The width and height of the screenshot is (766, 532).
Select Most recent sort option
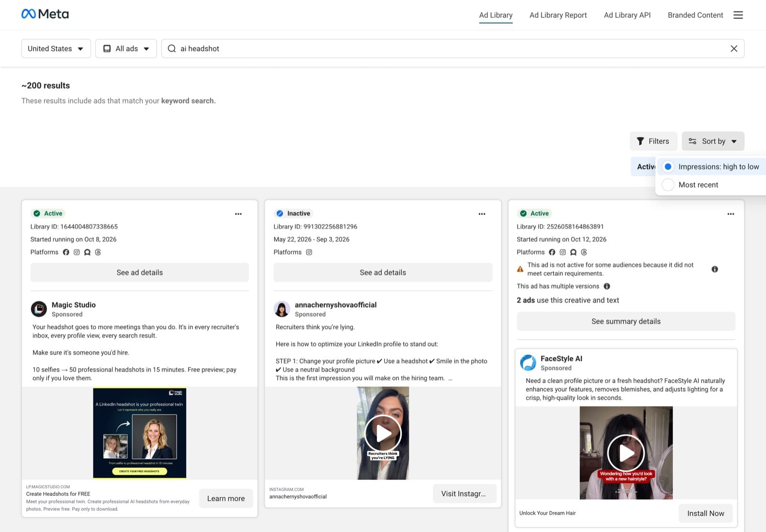point(712,185)
